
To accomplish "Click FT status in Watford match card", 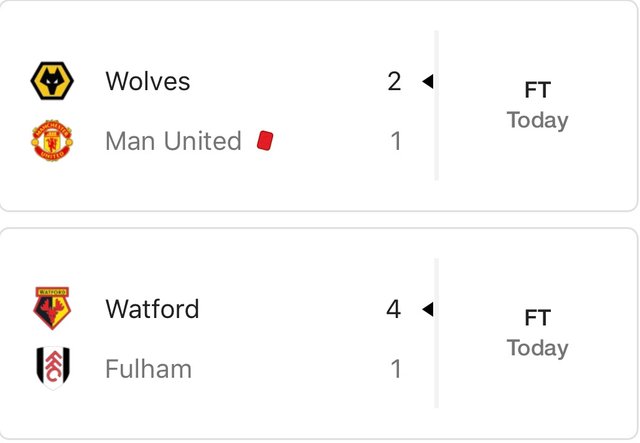I will click(x=538, y=318).
